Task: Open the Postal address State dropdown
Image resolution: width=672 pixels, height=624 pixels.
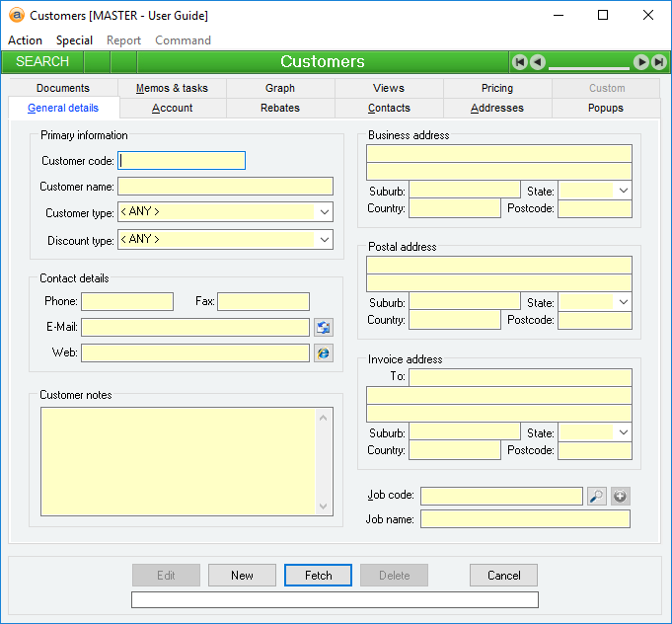Action: [x=624, y=302]
